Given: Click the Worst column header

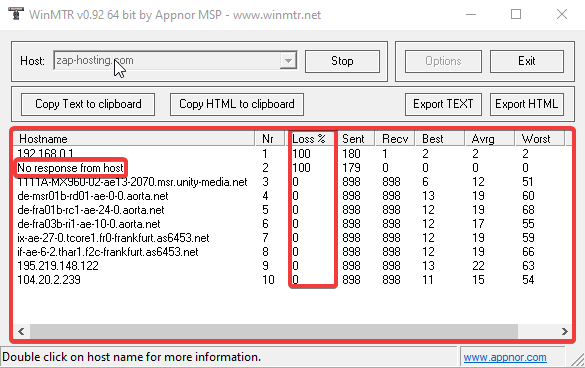Looking at the screenshot, I should 540,139.
